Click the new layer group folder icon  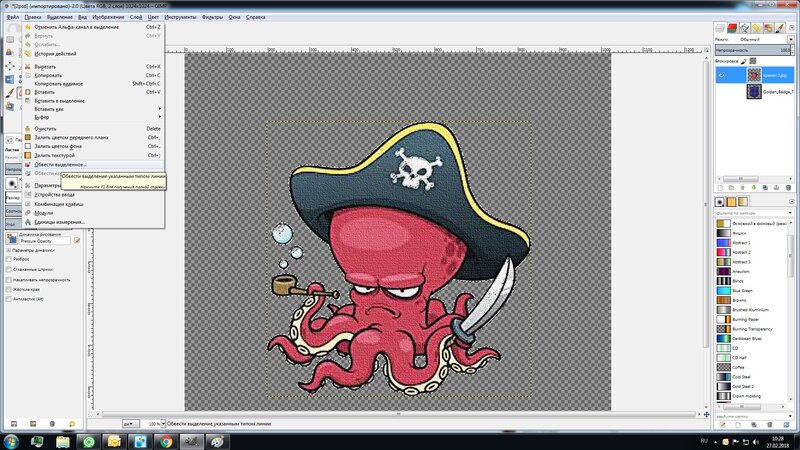pyautogui.click(x=731, y=188)
